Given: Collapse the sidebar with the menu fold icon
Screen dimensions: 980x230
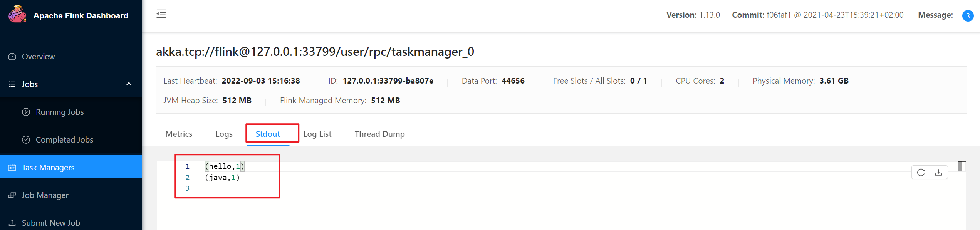Looking at the screenshot, I should [x=161, y=14].
